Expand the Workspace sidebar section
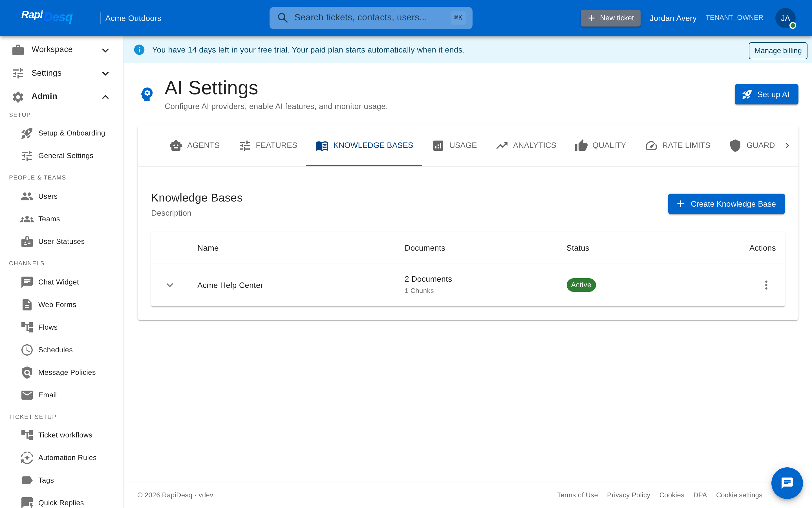This screenshot has height=508, width=812. coord(62,50)
